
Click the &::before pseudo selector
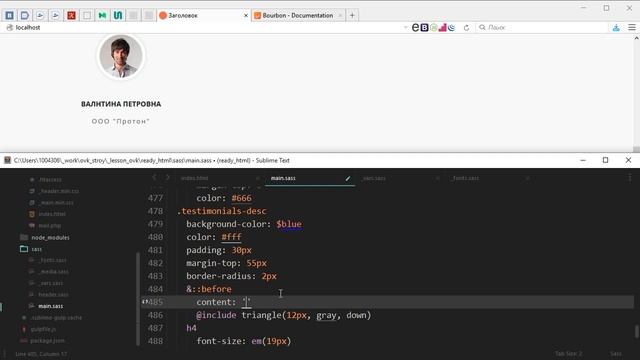209,289
